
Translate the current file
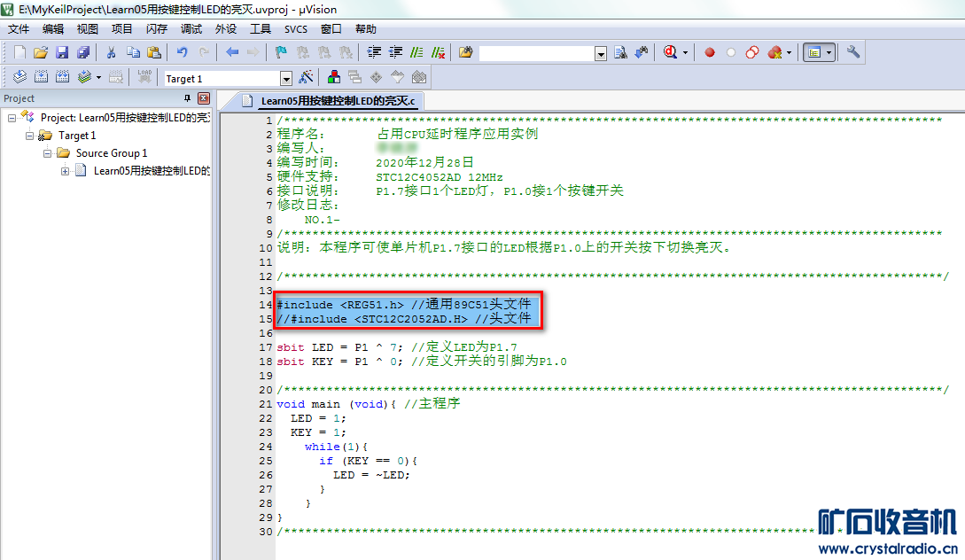pos(19,78)
